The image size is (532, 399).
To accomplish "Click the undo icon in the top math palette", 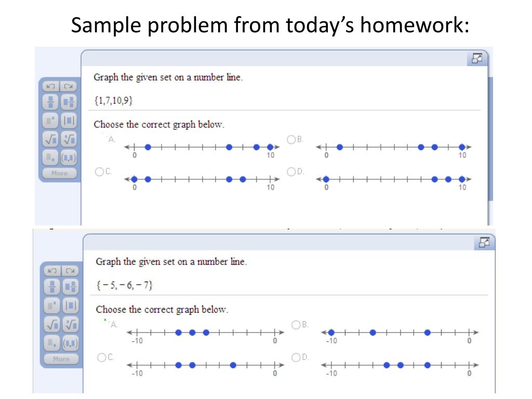I will 51,86.
